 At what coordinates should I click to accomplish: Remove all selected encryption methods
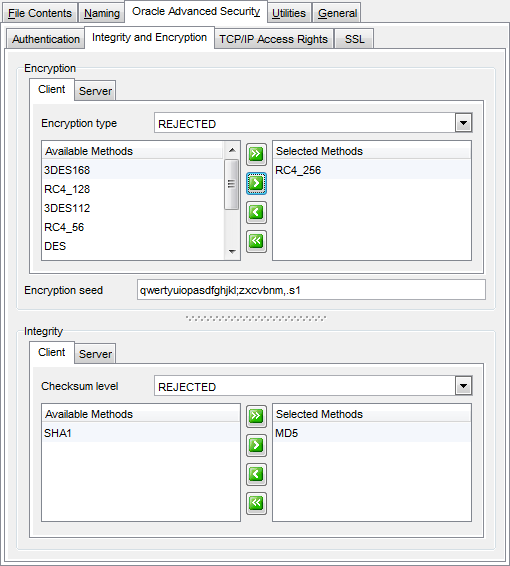[256, 241]
